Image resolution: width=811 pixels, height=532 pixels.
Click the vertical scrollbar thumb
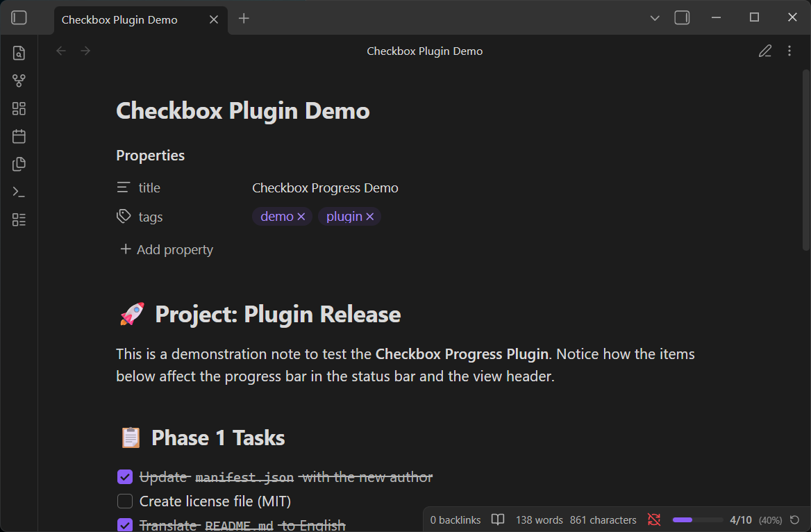tap(806, 160)
